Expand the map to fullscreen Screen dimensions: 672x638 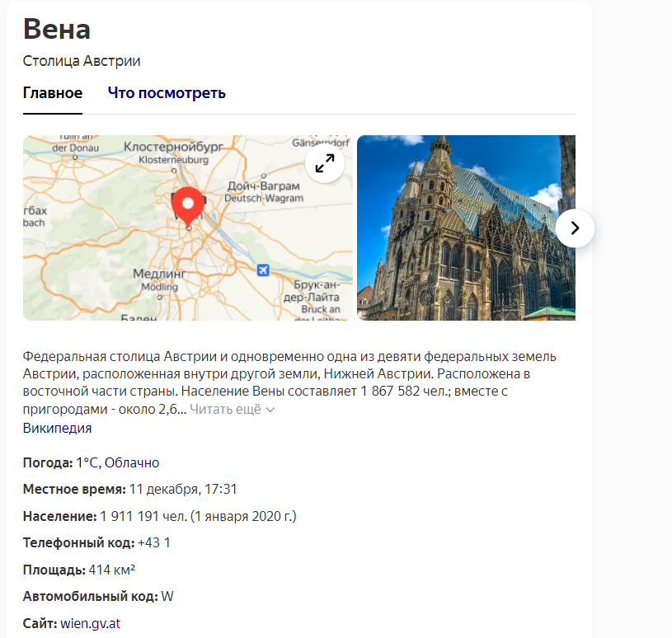[x=324, y=163]
